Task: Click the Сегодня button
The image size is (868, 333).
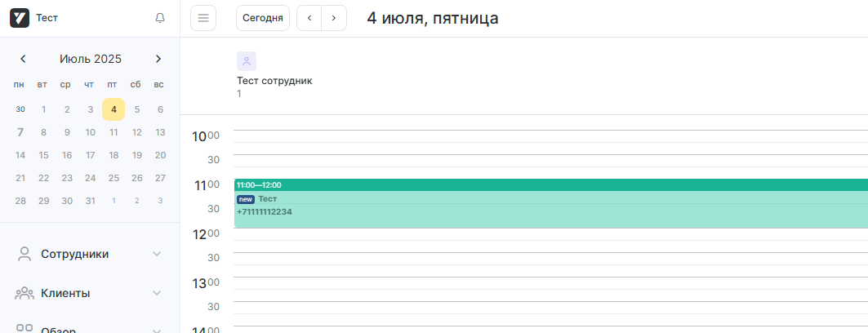Action: 263,18
